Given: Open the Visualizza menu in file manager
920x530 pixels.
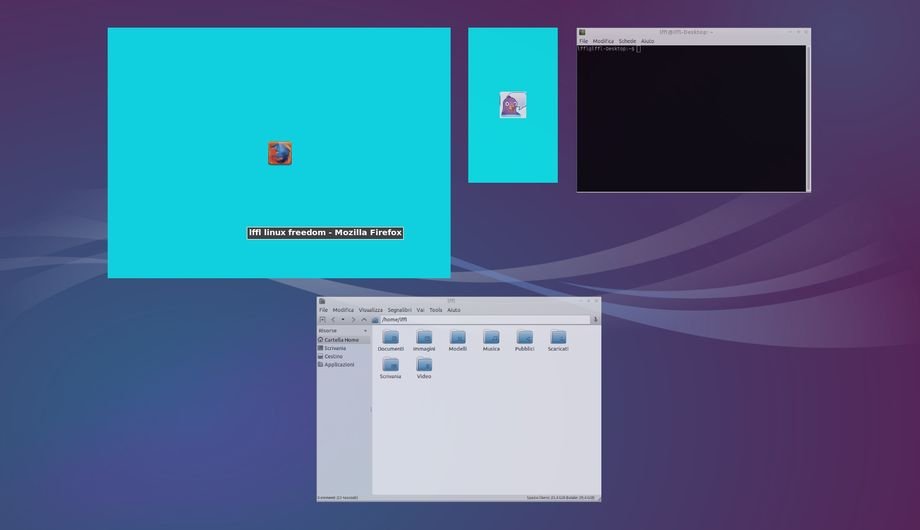Looking at the screenshot, I should pyautogui.click(x=370, y=310).
